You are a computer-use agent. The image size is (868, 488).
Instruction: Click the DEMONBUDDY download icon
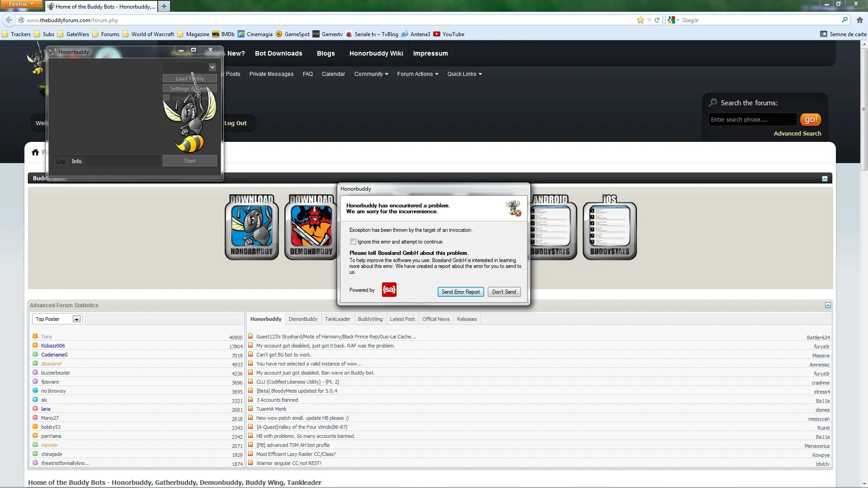point(311,227)
